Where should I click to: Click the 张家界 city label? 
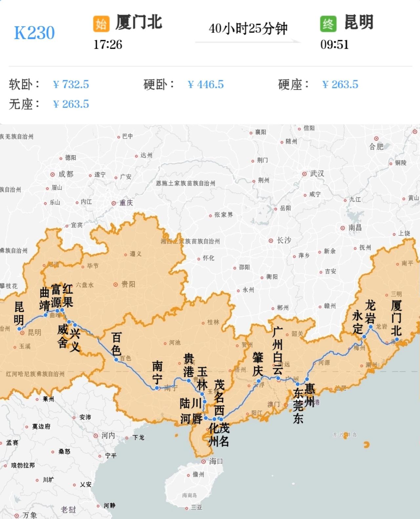tap(224, 215)
